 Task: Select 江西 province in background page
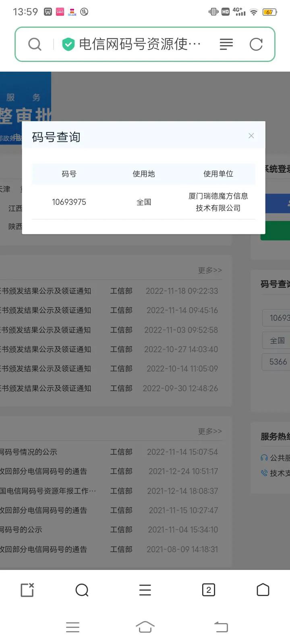tap(15, 208)
